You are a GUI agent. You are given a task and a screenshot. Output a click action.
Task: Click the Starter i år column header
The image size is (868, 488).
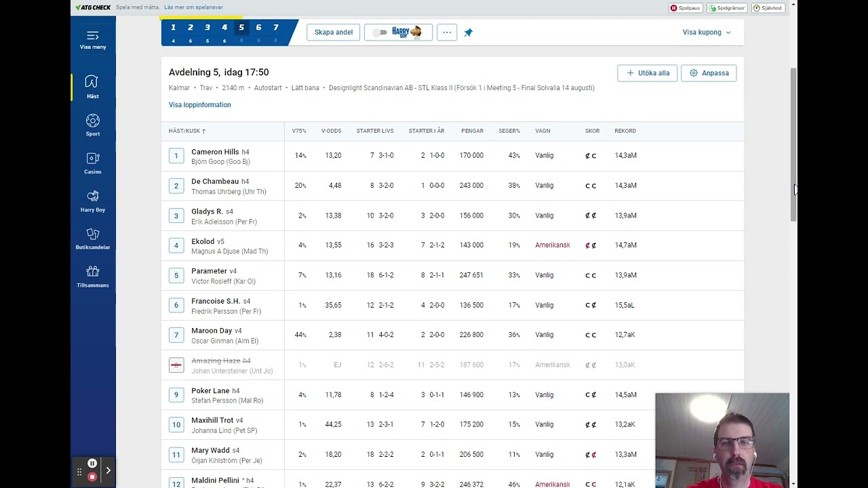427,131
